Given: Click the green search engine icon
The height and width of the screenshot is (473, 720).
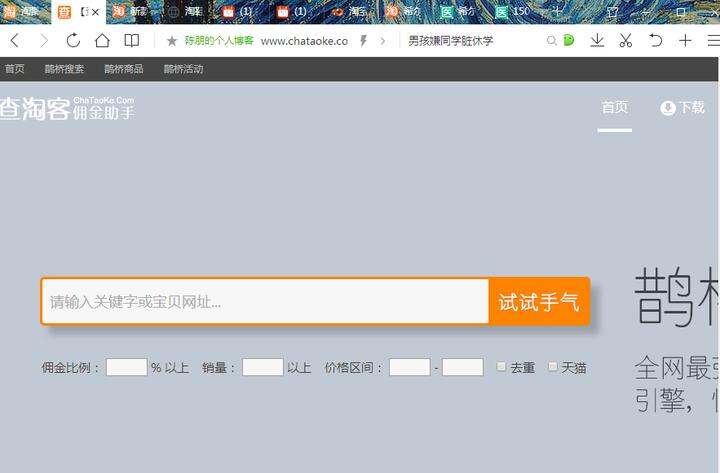Looking at the screenshot, I should (x=569, y=40).
